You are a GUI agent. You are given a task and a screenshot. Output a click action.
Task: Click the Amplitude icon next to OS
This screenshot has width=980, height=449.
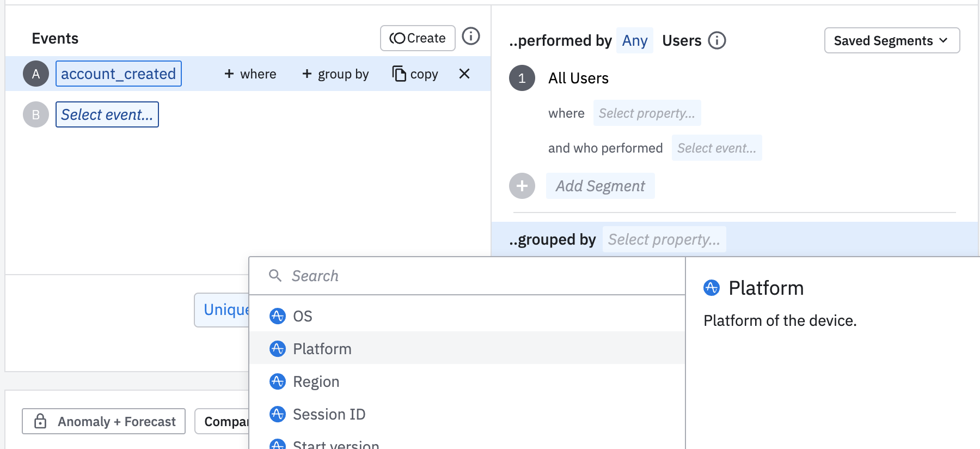point(278,316)
